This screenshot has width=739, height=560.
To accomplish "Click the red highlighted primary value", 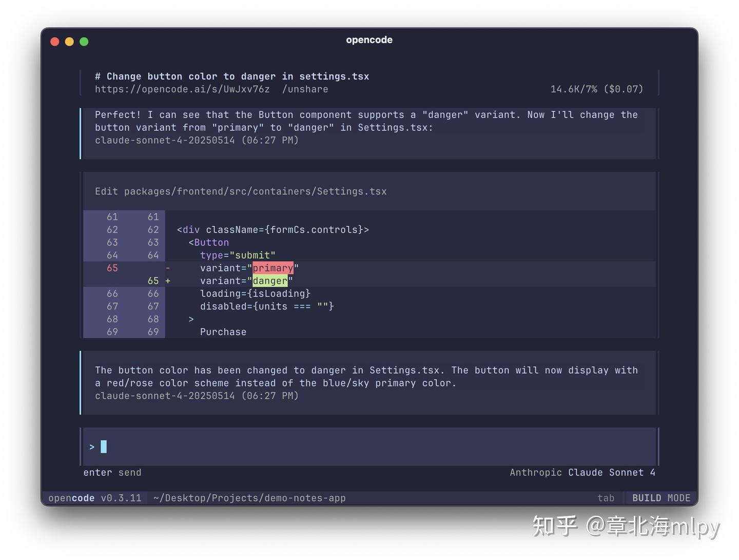I will coord(273,268).
